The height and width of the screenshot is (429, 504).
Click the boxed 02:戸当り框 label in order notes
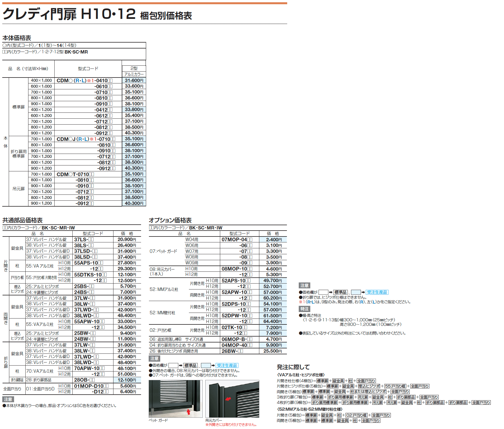pyautogui.click(x=356, y=415)
